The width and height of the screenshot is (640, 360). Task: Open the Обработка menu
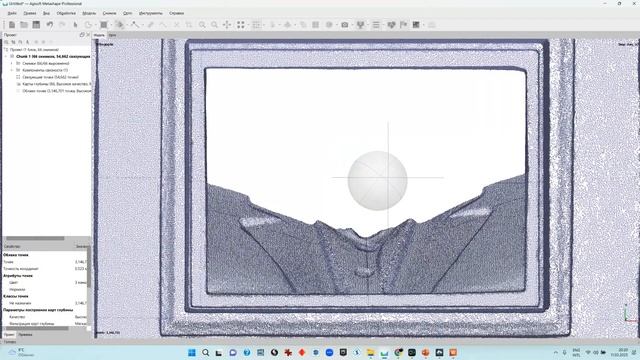66,13
